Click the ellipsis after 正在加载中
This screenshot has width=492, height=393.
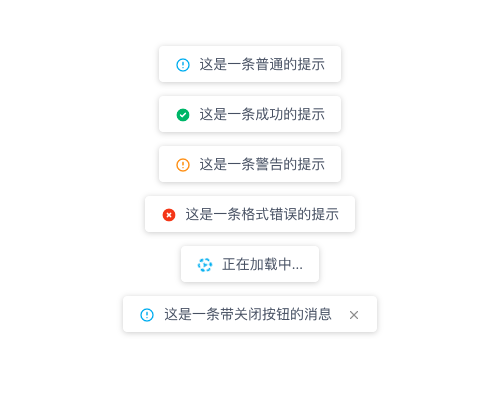click(x=297, y=268)
